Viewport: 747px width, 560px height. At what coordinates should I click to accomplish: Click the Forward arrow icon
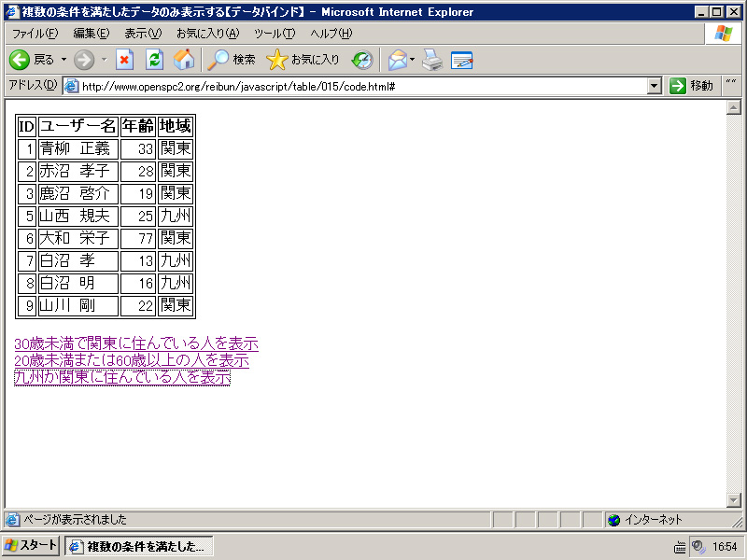[x=84, y=60]
